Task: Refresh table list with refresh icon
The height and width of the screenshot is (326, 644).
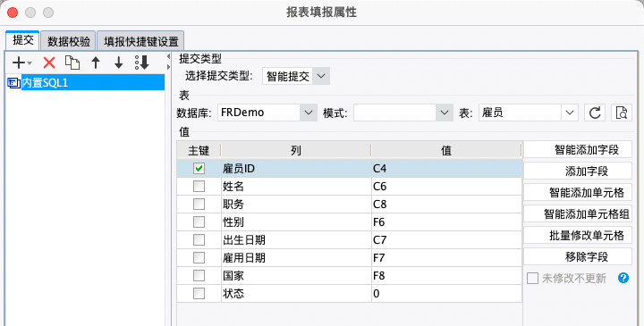Action: [595, 113]
